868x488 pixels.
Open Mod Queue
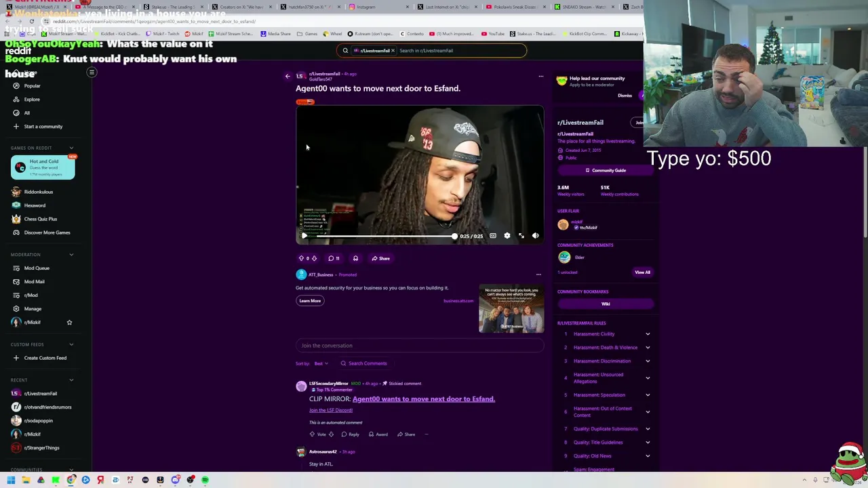[37, 268]
